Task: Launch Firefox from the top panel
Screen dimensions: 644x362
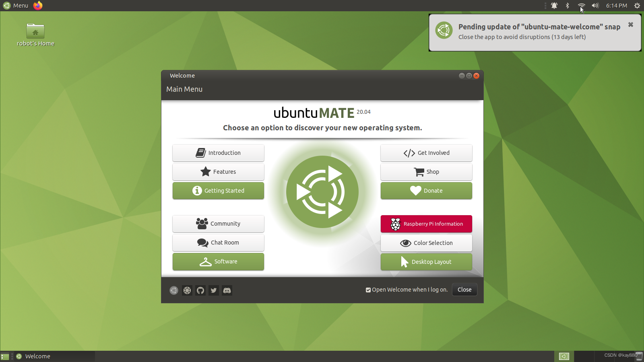Action: pos(38,6)
